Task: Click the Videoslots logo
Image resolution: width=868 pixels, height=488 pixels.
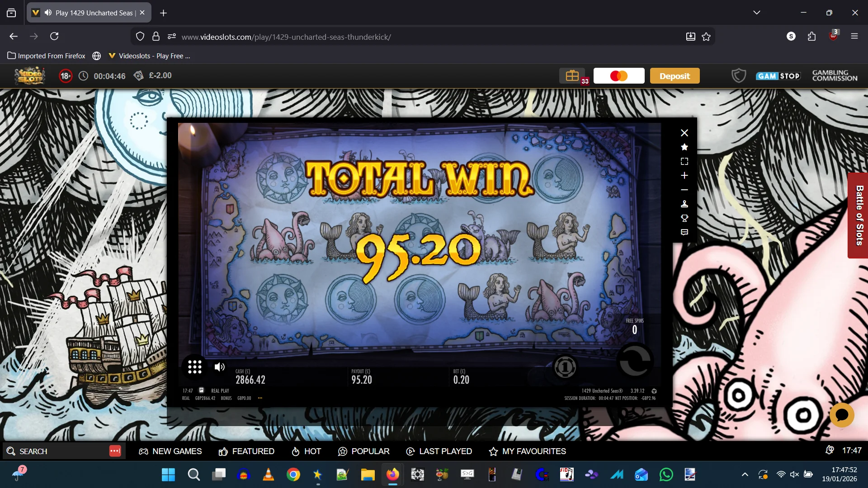Action: (30, 75)
